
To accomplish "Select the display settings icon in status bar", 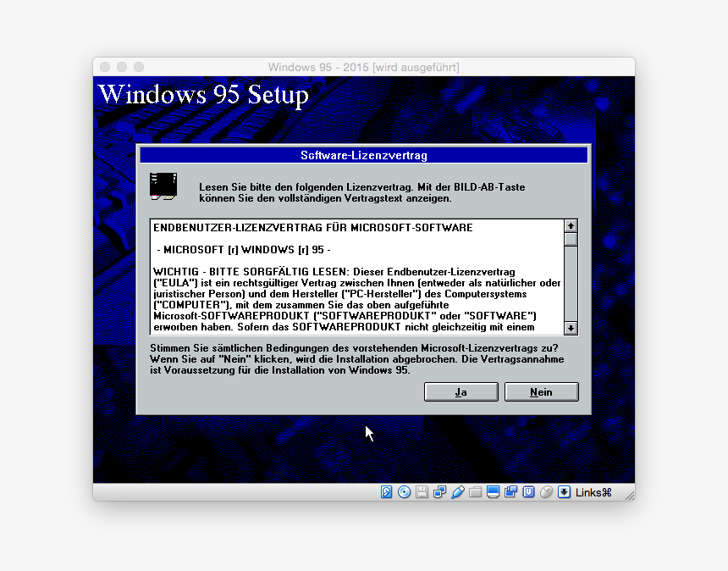I will tap(494, 491).
